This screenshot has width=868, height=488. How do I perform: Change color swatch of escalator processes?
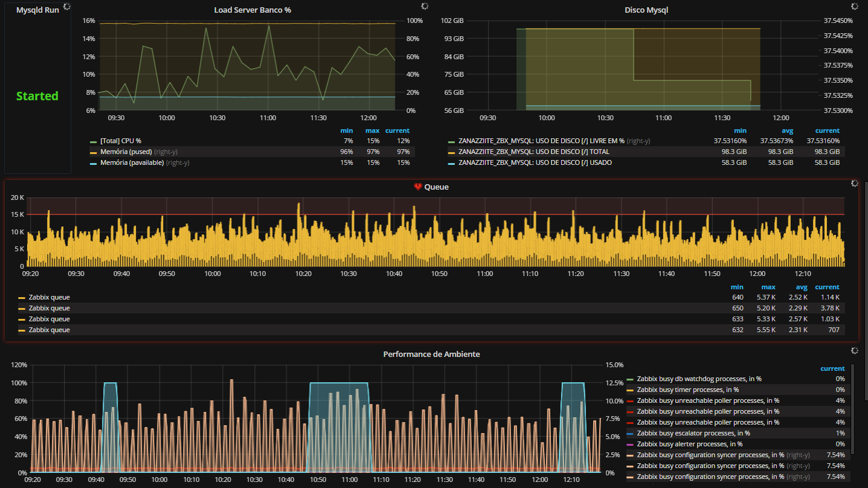[x=631, y=434]
